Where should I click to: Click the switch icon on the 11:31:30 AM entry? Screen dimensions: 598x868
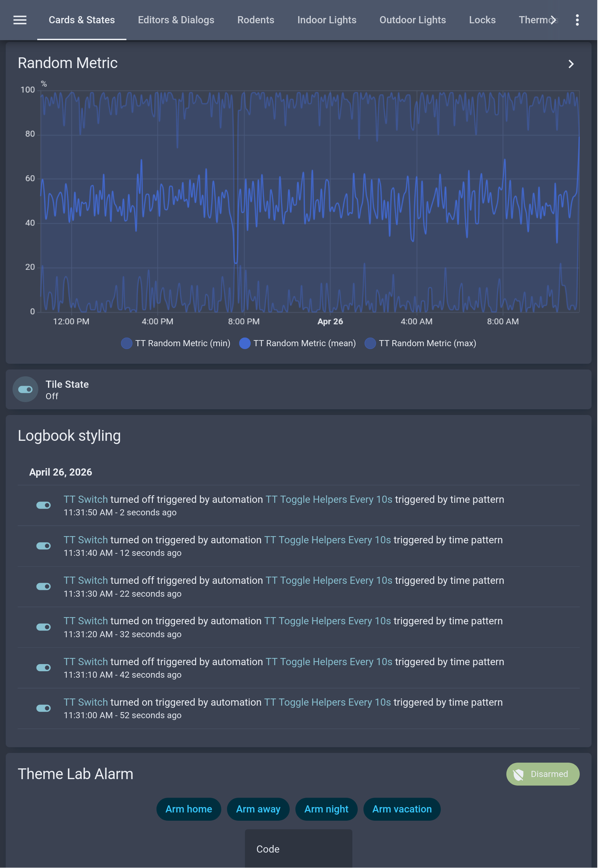(43, 587)
